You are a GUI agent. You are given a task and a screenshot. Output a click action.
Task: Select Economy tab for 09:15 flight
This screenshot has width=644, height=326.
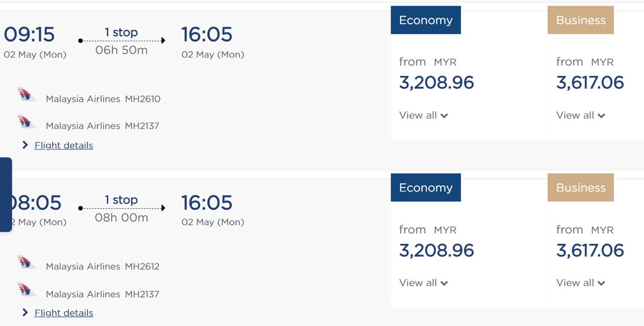pos(426,20)
